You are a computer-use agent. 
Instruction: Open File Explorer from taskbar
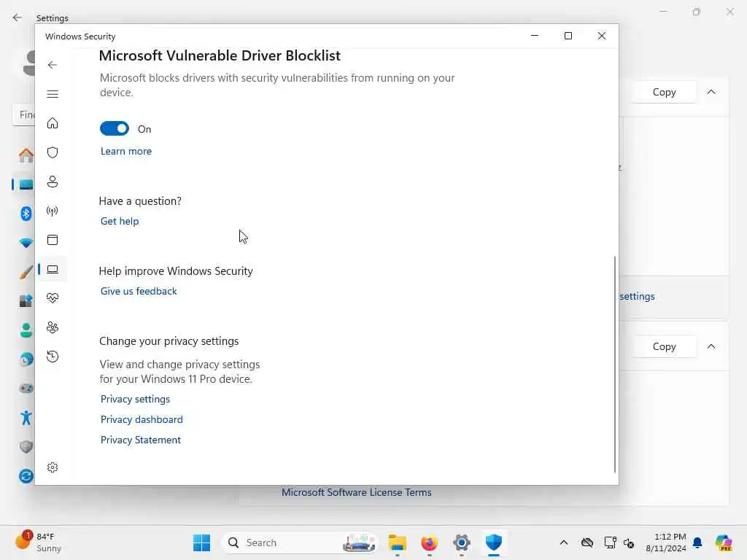tap(398, 542)
